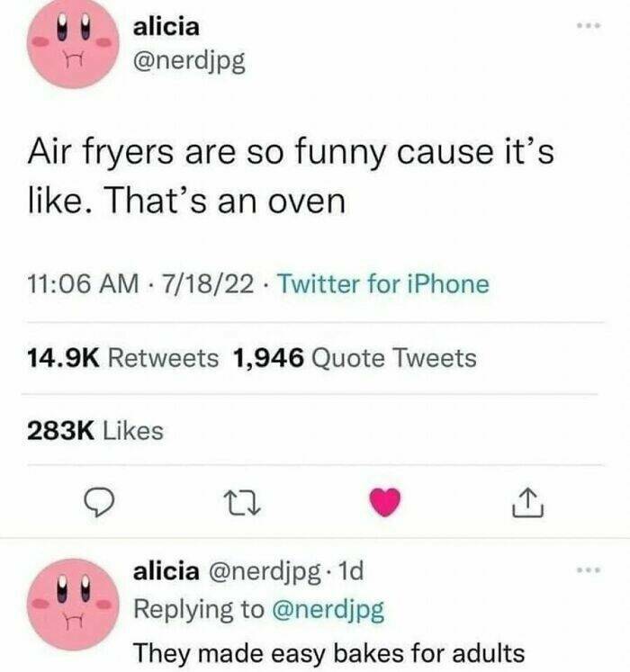View the 1,946 Quote Tweets list
Image resolution: width=630 pixels, height=672 pixels.
pyautogui.click(x=355, y=358)
